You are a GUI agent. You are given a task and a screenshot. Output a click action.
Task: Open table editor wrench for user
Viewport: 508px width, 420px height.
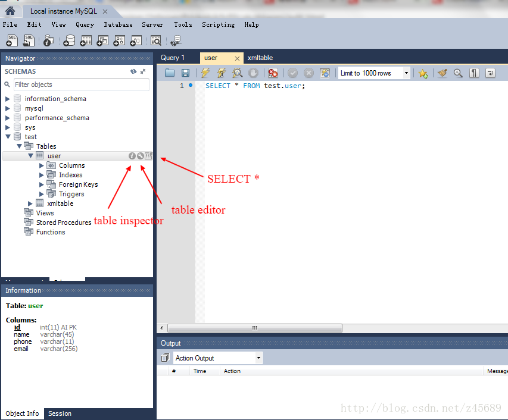141,156
